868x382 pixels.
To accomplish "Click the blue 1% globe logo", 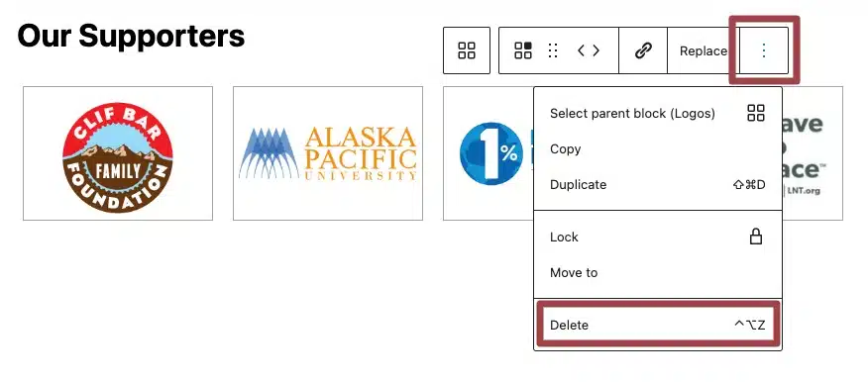I will [x=491, y=153].
